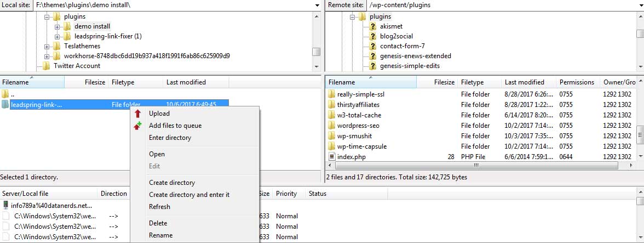This screenshot has width=644, height=243.
Task: Select wp-time-capsule folder name in list
Action: click(x=362, y=146)
